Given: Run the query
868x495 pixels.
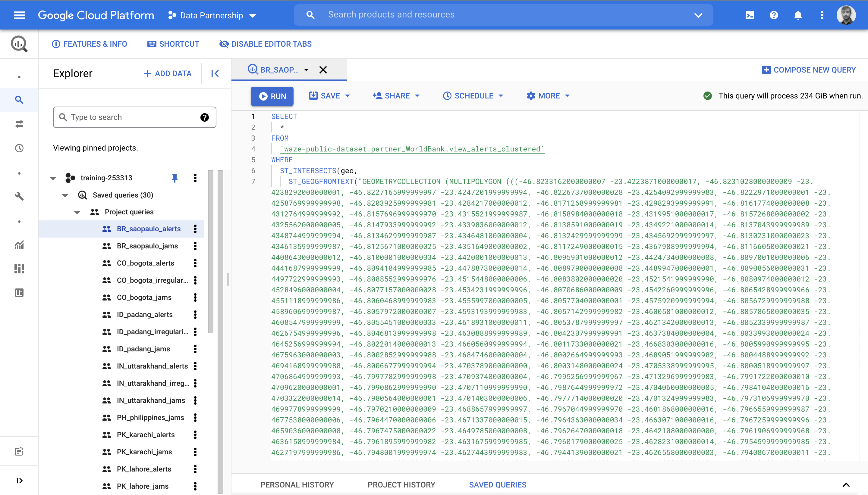Looking at the screenshot, I should click(x=272, y=96).
